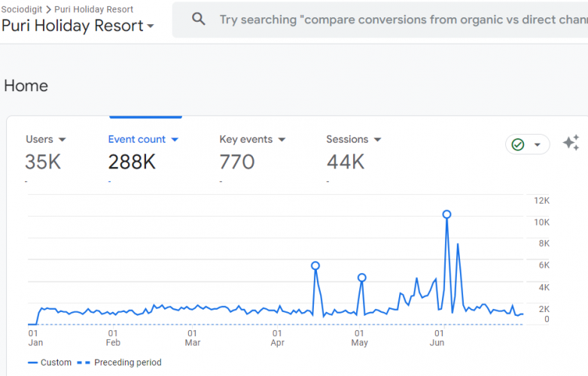
Task: Open the Sessions metric dropdown
Action: click(x=377, y=140)
